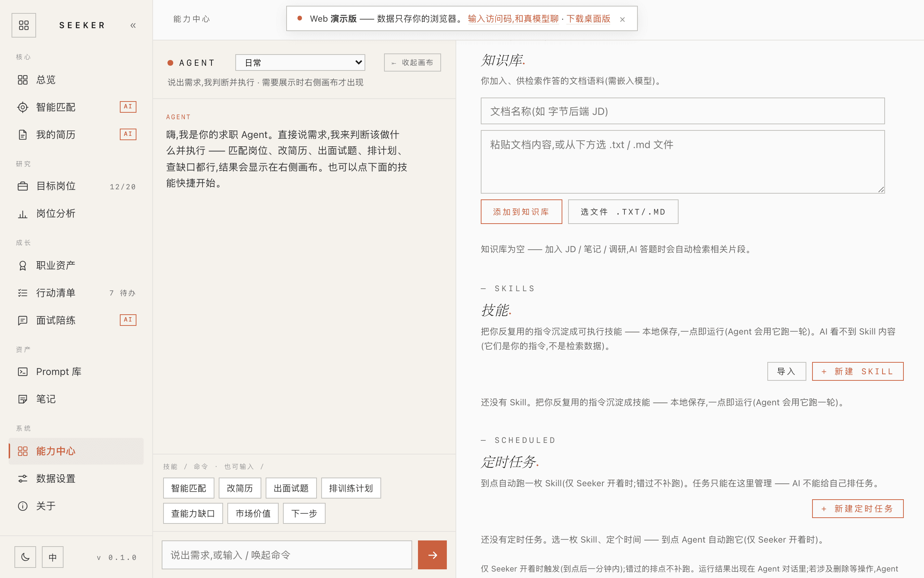Click the 岗位分析 bar chart icon
Screen dimensions: 924x578
[23, 214]
